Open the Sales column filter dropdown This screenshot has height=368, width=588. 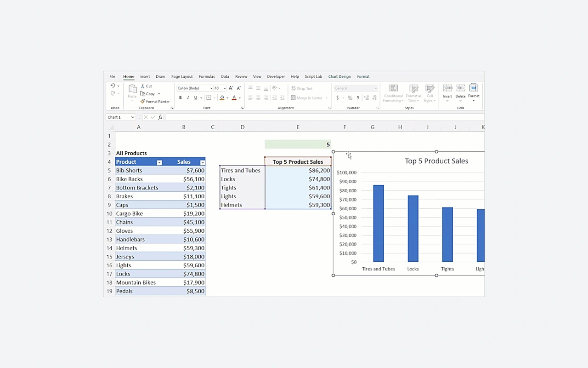coord(203,162)
